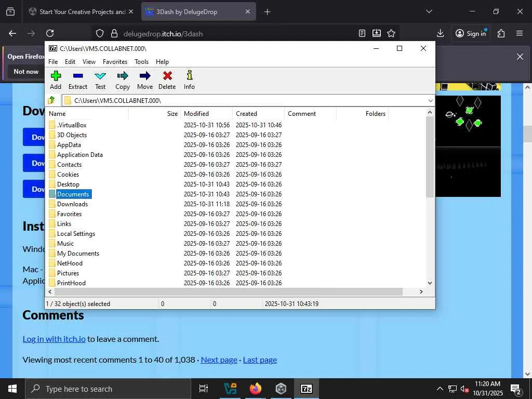Click the Not now button
Image resolution: width=532 pixels, height=399 pixels.
click(x=26, y=72)
